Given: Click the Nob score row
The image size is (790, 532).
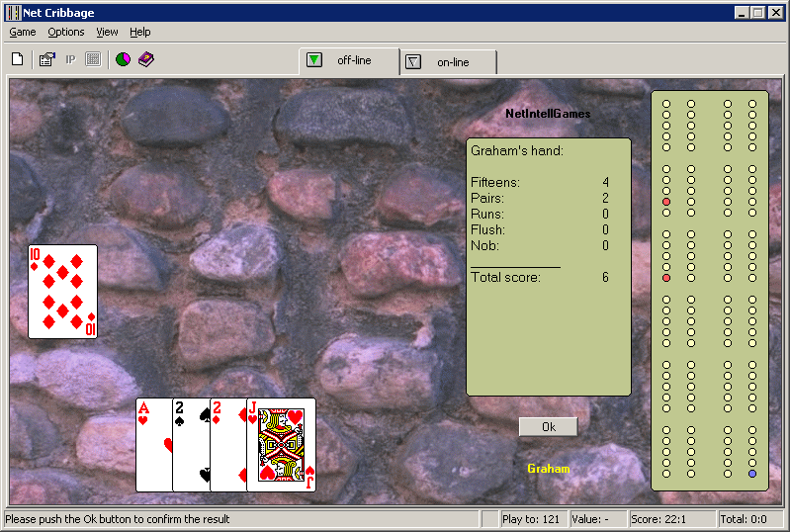Looking at the screenshot, I should (540, 246).
